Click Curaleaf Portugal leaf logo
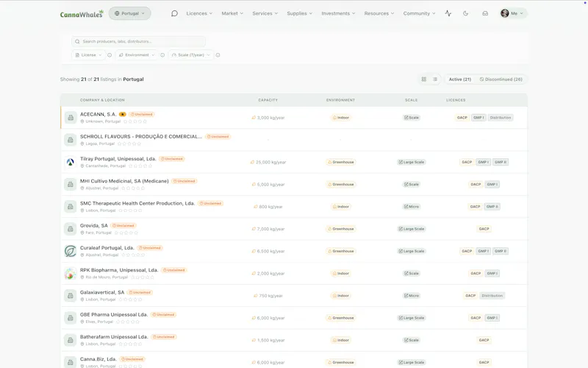The width and height of the screenshot is (588, 368). coord(70,251)
